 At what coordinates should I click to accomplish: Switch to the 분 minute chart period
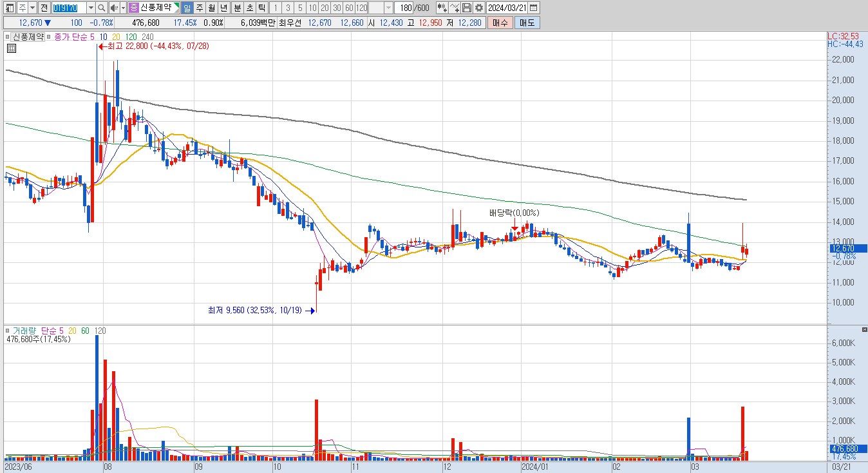pyautogui.click(x=236, y=8)
